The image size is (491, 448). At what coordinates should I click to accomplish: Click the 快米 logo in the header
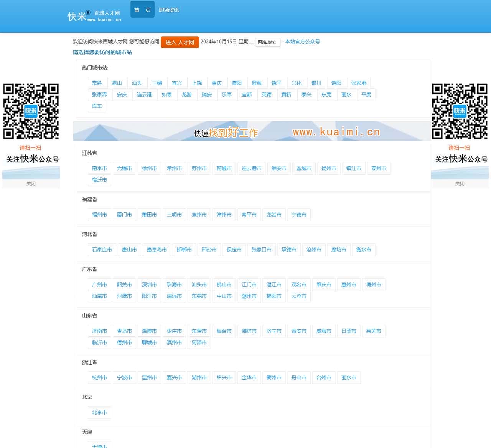point(94,16)
